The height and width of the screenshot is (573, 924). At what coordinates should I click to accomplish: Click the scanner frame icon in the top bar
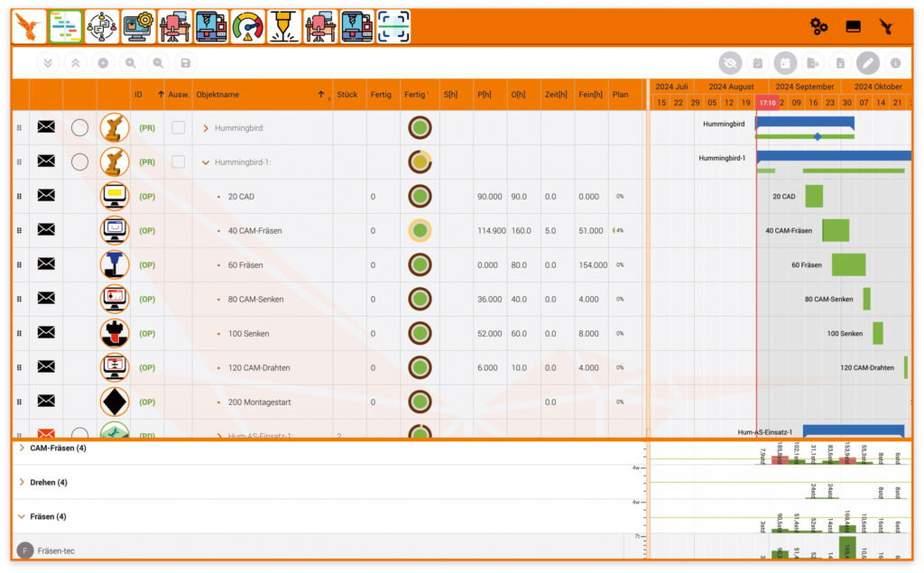tap(393, 27)
